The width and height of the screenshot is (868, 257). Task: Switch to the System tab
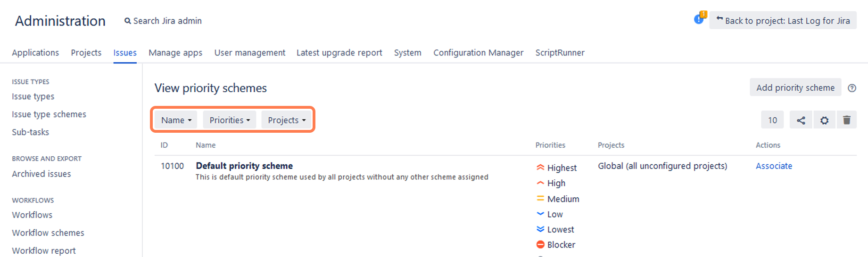tap(407, 53)
